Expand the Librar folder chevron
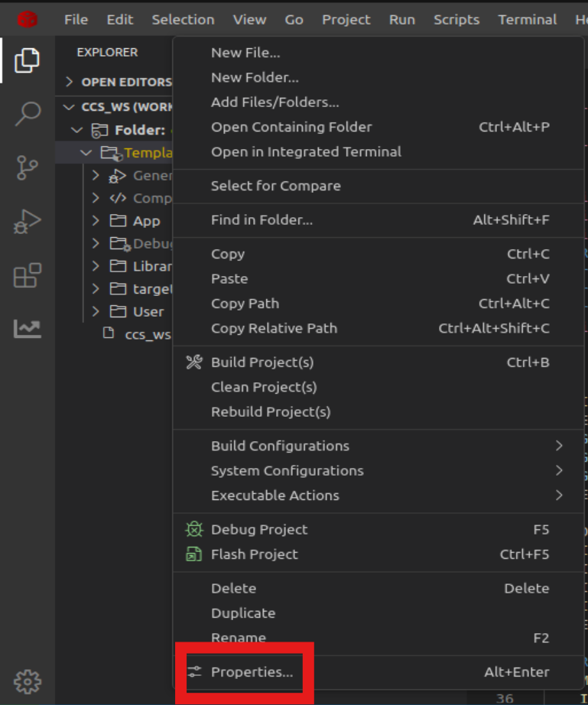 tap(96, 266)
